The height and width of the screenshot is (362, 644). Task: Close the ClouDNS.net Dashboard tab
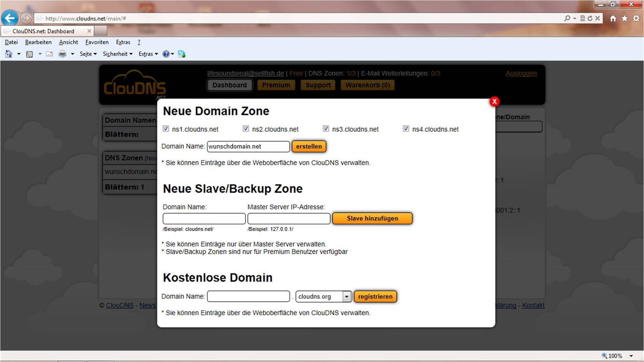(x=89, y=31)
